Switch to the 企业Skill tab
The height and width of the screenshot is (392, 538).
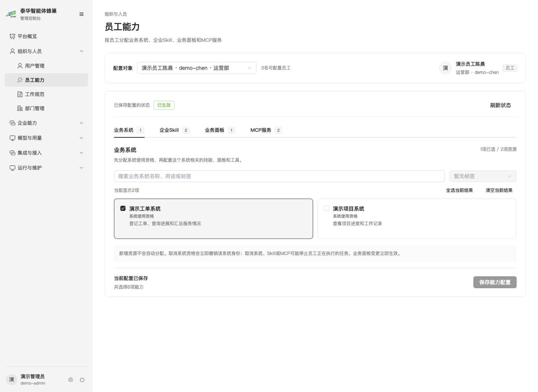coord(175,130)
